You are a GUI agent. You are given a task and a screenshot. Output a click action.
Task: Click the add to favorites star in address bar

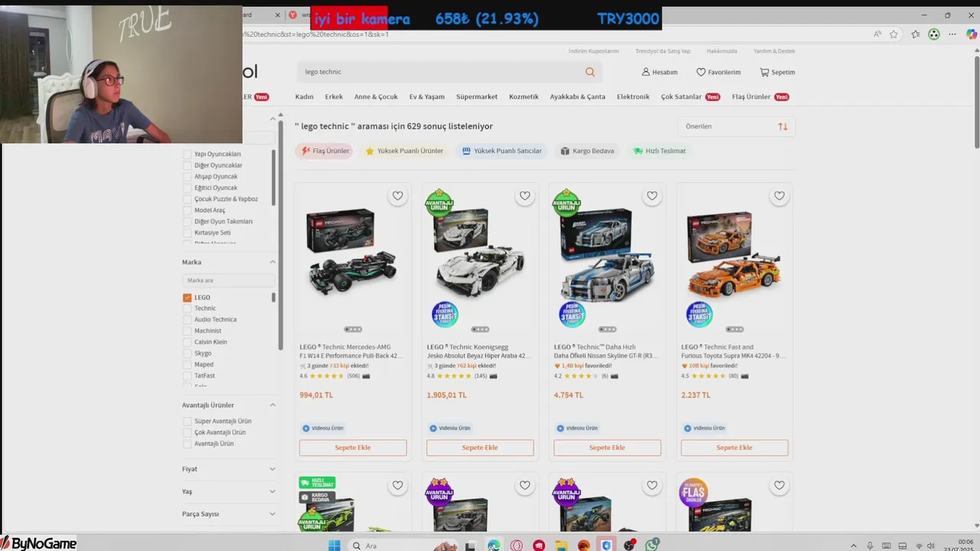[893, 34]
